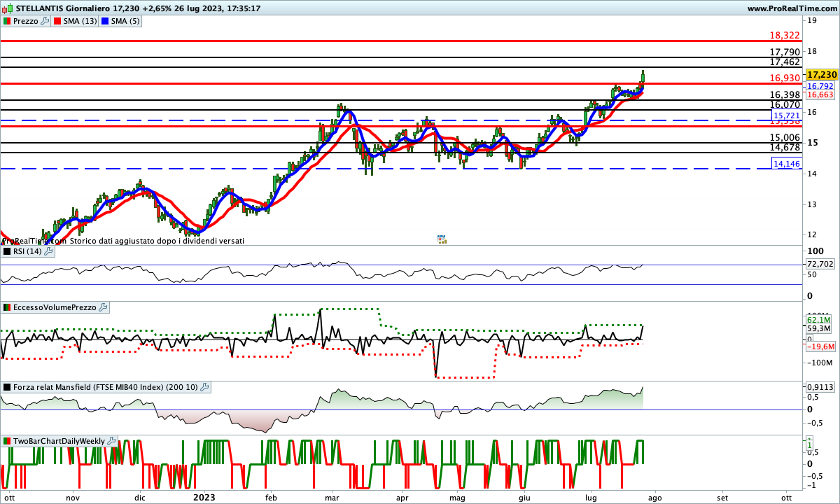Click the candlestick chart icon beside STELLANTIS title
This screenshot has width=840, height=504.
pos(8,8)
